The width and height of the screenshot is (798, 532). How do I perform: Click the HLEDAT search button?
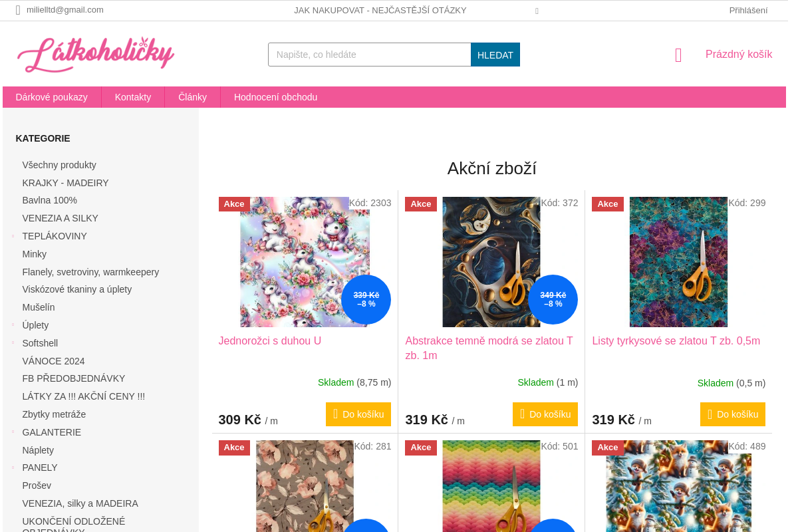[495, 55]
